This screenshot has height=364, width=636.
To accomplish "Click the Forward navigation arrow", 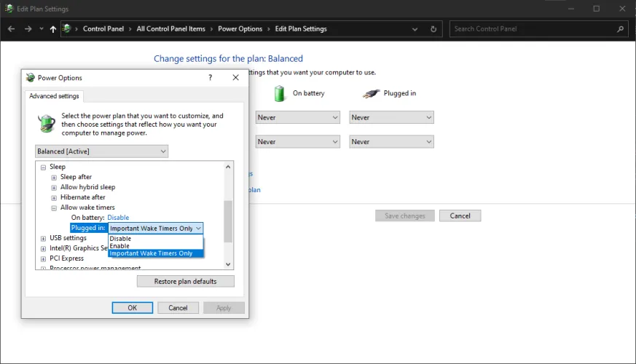I will pyautogui.click(x=28, y=29).
